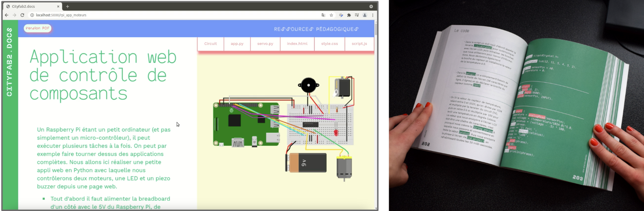Show the index.html tab
The height and width of the screenshot is (211, 644).
click(x=297, y=44)
